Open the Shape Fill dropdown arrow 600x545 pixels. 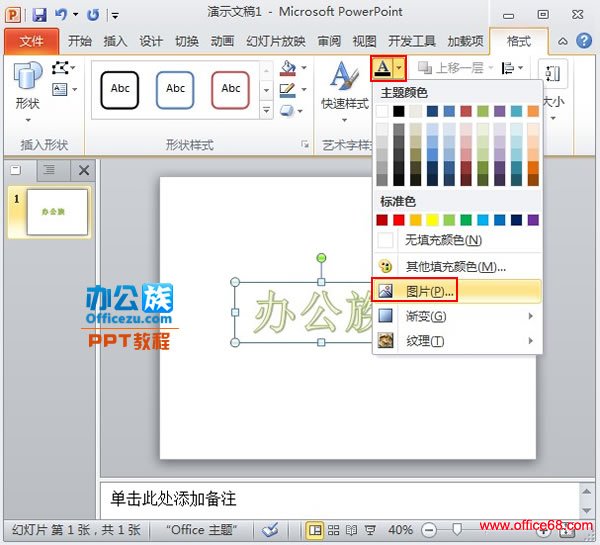[x=304, y=68]
